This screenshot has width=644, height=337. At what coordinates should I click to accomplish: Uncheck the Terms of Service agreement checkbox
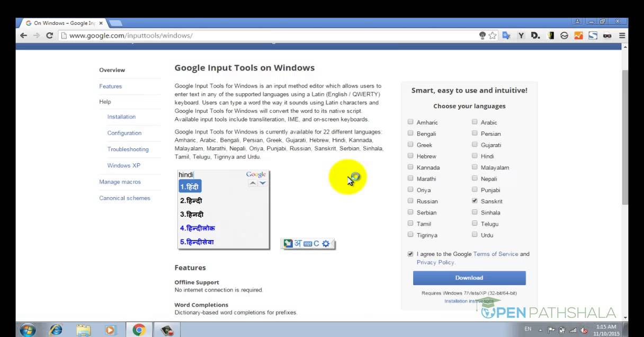tap(410, 254)
